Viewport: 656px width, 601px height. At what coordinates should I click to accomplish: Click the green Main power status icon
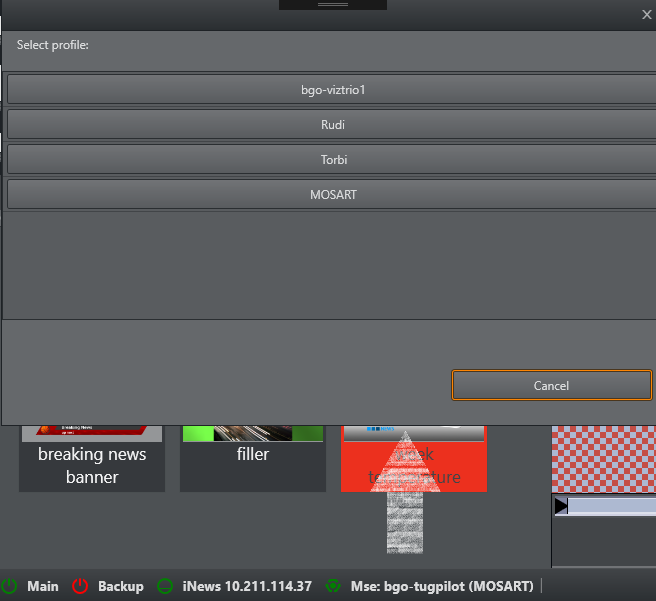(x=10, y=586)
